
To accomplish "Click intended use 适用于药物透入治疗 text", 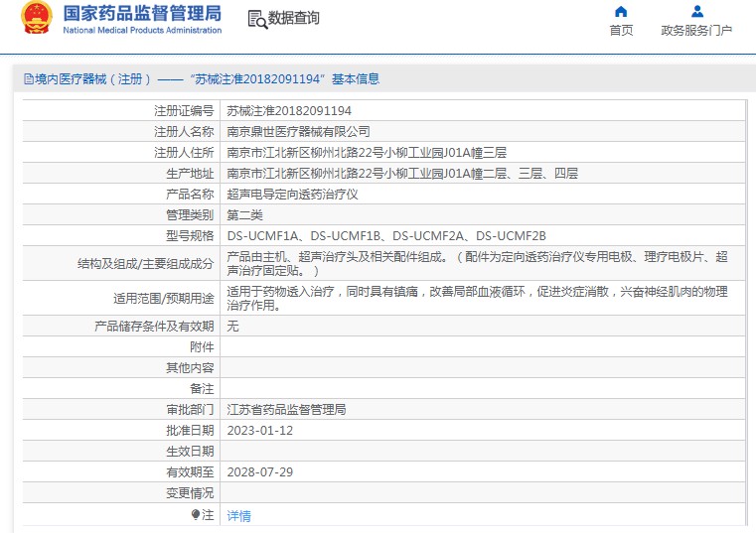I will (477, 299).
